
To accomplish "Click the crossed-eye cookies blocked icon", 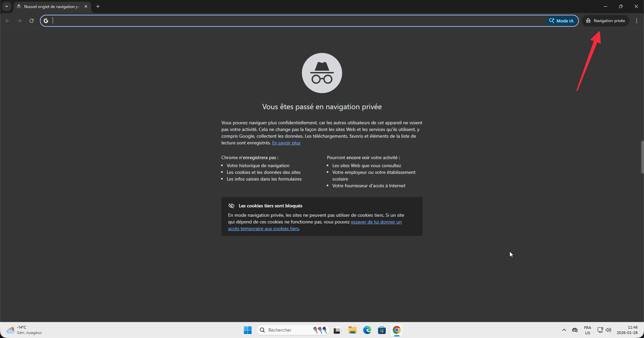I will pos(231,206).
